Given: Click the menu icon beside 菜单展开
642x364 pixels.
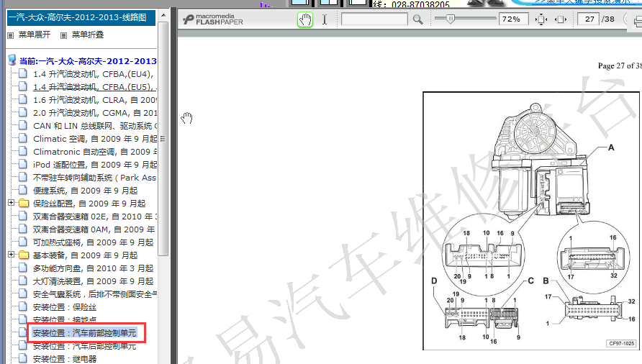Looking at the screenshot, I should tap(11, 36).
